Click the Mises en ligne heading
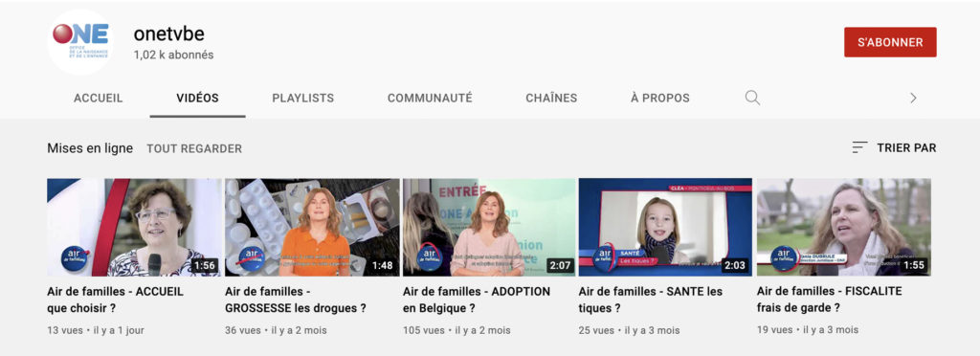This screenshot has width=980, height=356. [90, 148]
